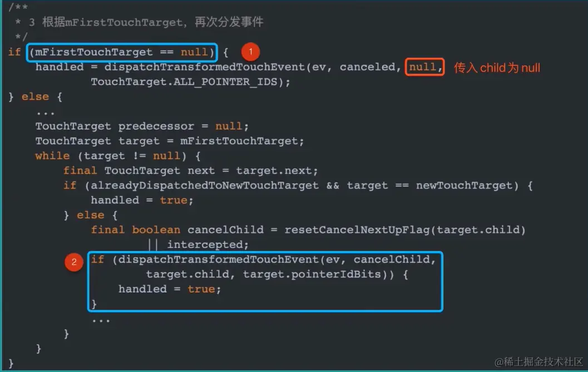Click 'target.pointerIdBits' argument

click(x=312, y=274)
